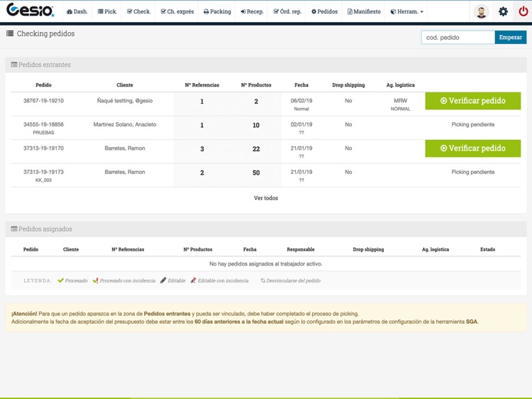Viewport: 532px width, 399px height.
Task: Click the Editable pencil legend icon
Action: (x=163, y=280)
